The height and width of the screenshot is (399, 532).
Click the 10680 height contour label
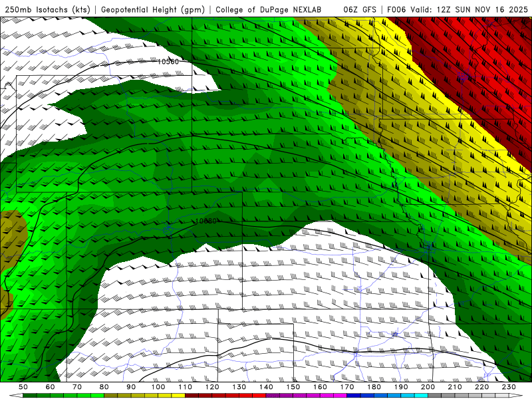click(206, 221)
